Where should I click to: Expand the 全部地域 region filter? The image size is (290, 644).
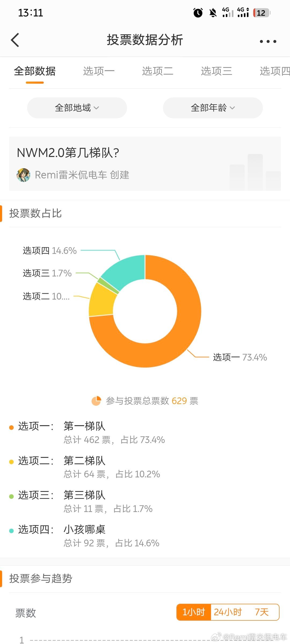pyautogui.click(x=77, y=108)
